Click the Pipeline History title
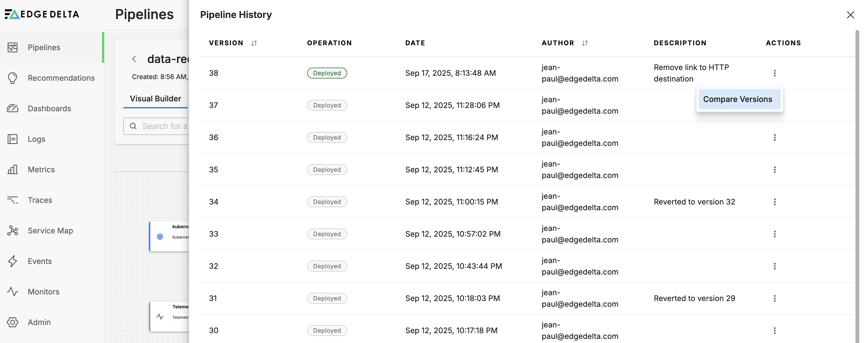Screen dimensions: 868x343 click(x=236, y=15)
